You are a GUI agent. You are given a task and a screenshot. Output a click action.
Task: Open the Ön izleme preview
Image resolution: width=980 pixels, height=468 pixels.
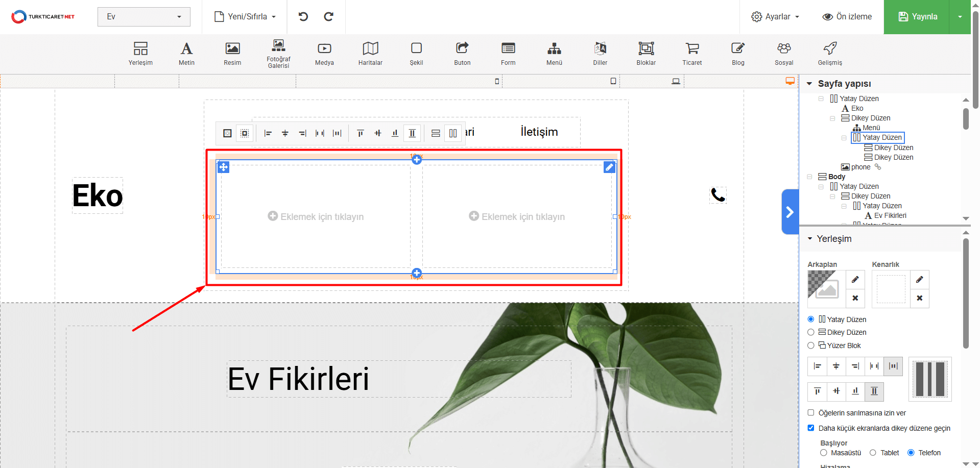tap(847, 17)
